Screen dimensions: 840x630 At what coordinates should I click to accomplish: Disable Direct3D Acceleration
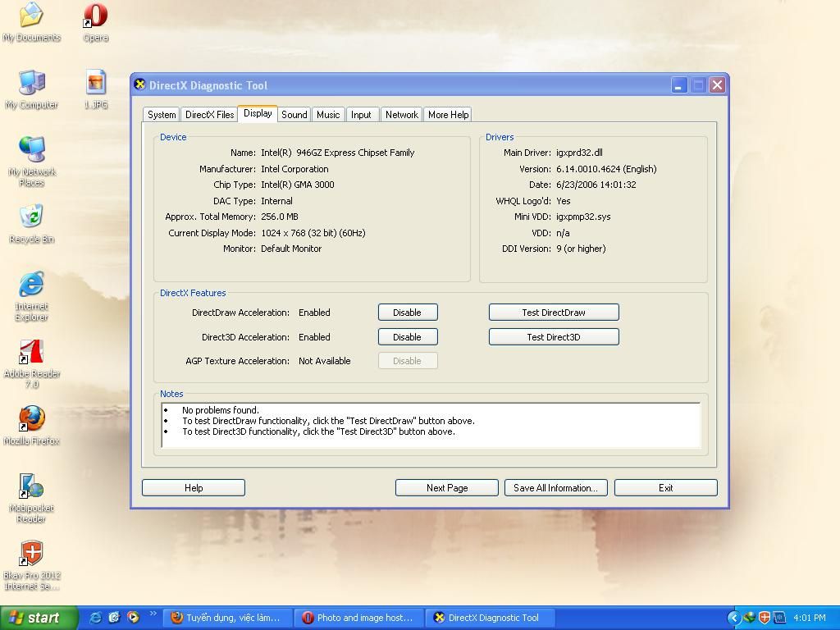[408, 337]
